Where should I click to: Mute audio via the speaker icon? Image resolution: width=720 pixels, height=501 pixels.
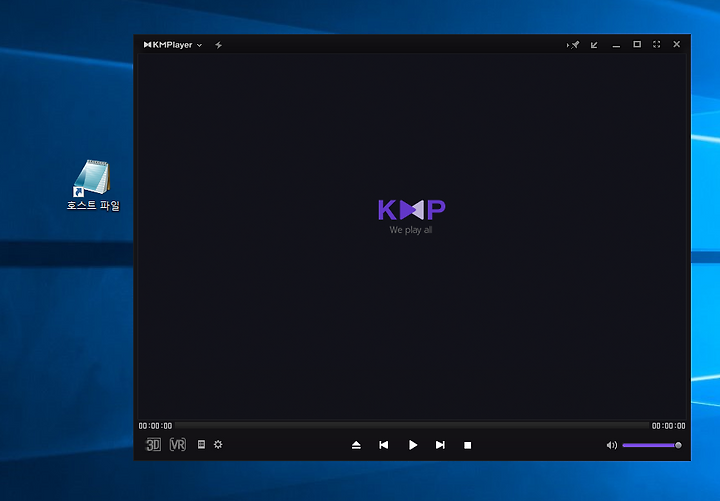[x=612, y=445]
